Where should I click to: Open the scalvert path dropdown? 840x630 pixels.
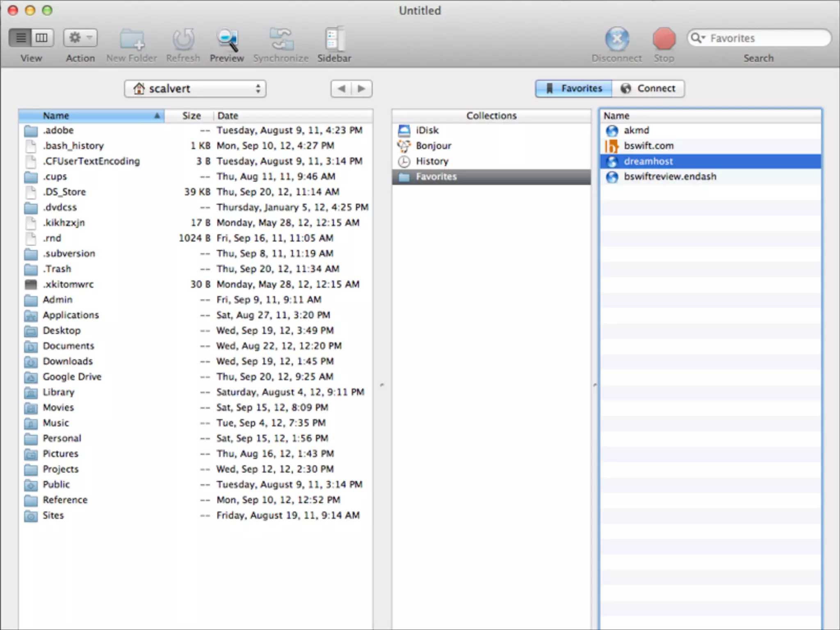[x=195, y=89]
